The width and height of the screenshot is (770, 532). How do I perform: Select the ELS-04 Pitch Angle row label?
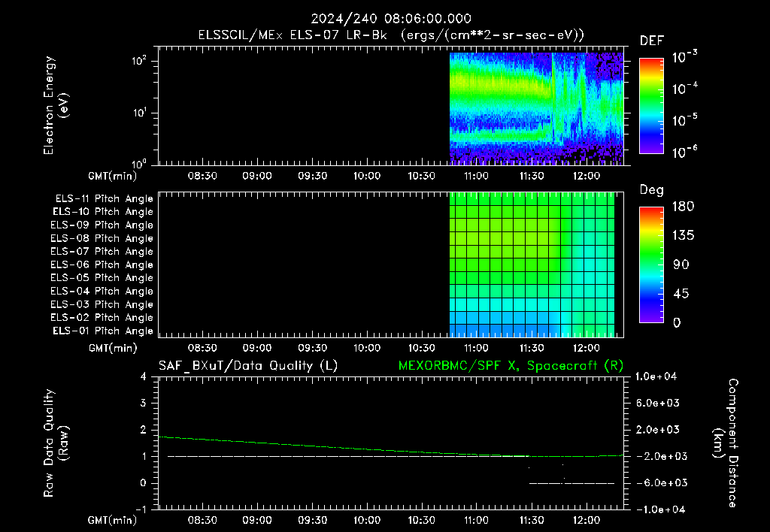pyautogui.click(x=102, y=292)
